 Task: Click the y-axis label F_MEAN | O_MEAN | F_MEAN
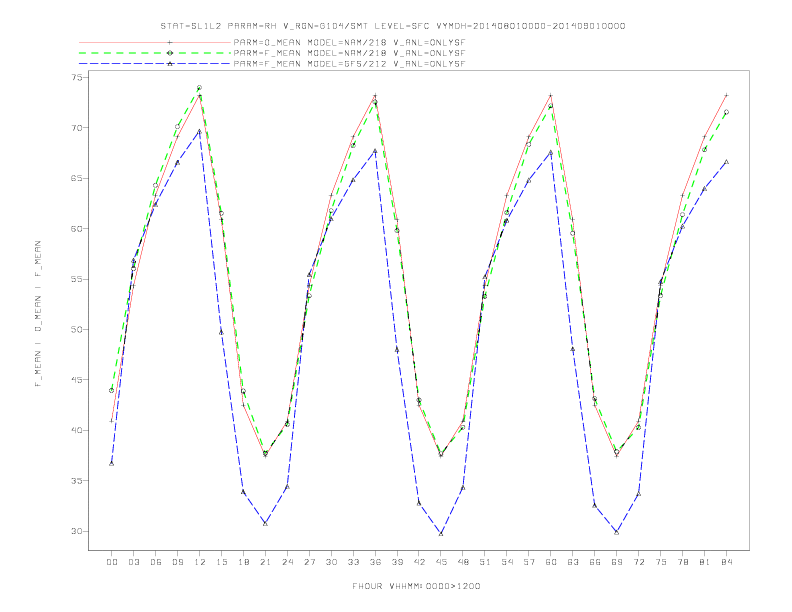coord(38,314)
